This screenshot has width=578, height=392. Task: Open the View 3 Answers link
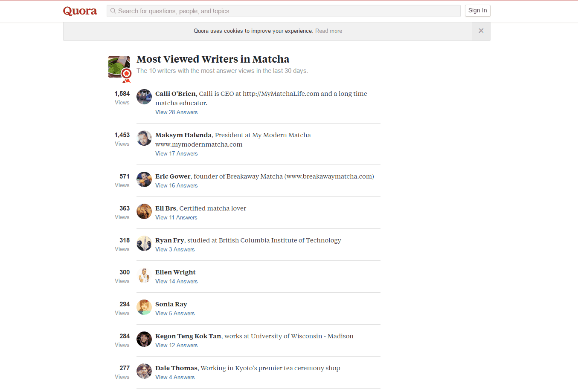coord(175,250)
